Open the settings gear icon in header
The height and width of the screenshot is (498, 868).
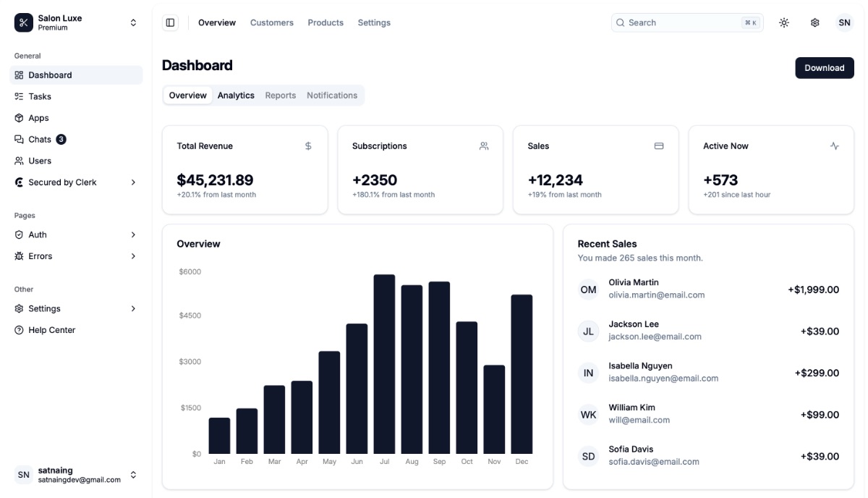(814, 22)
